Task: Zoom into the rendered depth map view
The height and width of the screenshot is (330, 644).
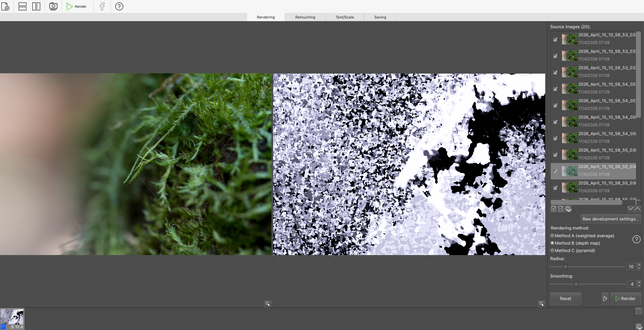Action: click(x=542, y=304)
